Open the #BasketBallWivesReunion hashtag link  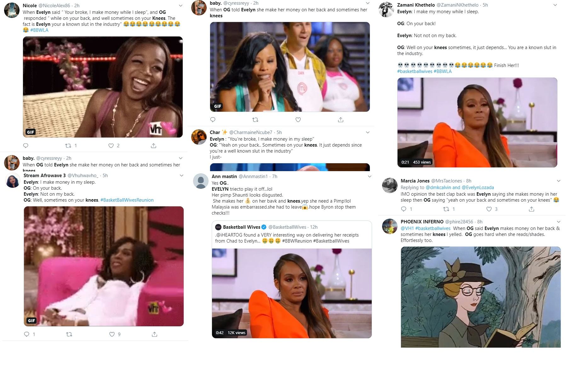[127, 200]
